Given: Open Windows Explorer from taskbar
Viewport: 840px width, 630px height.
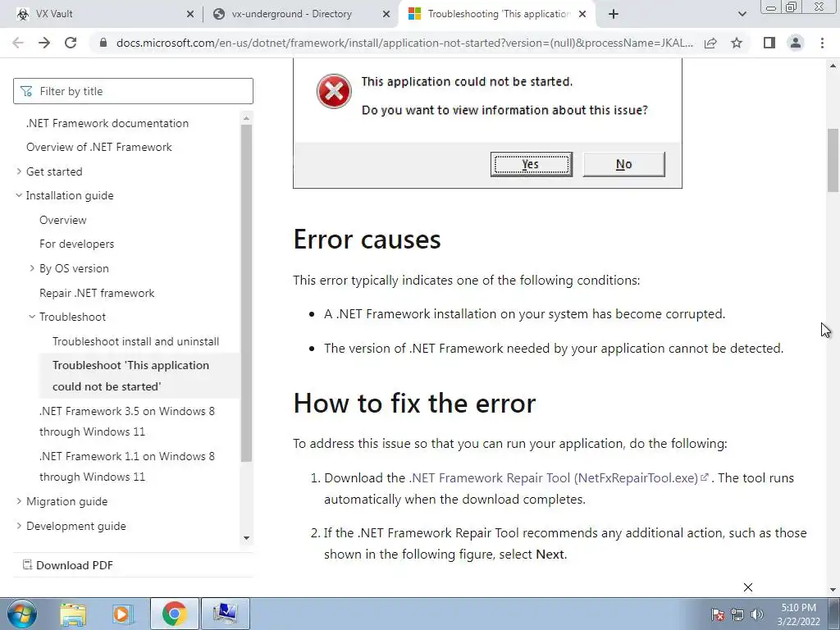Looking at the screenshot, I should (73, 614).
